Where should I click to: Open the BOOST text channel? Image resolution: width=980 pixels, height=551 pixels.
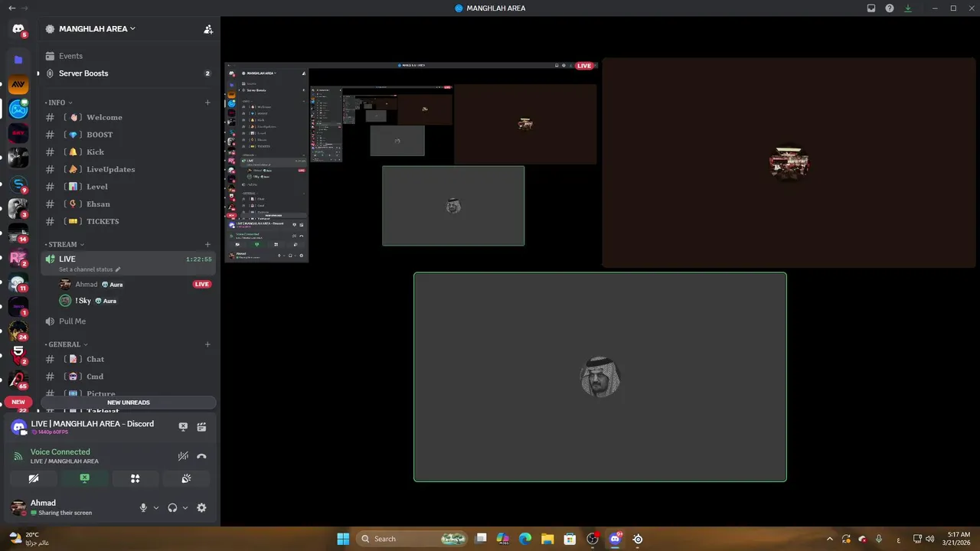coord(128,135)
